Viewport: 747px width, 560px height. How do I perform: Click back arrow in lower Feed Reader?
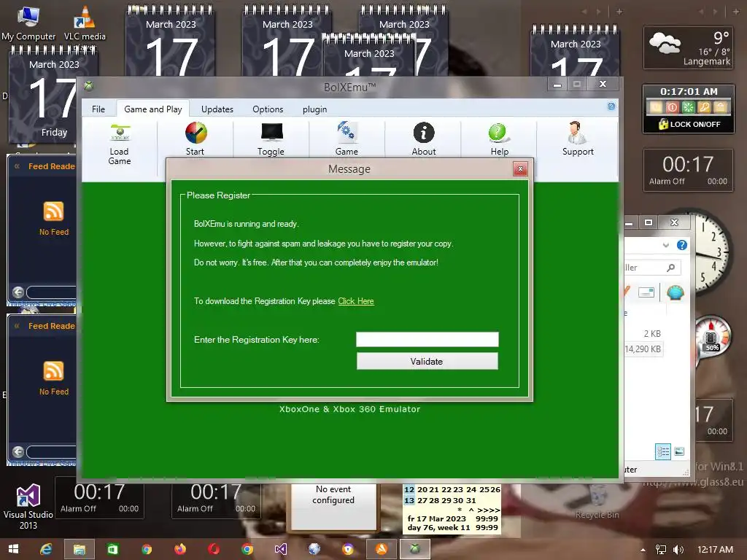tap(18, 451)
